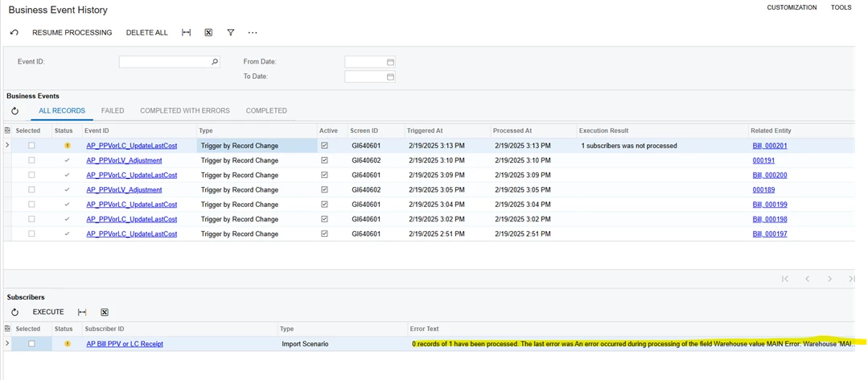Open AP_PPVorLV_Adjustment event triggered at 3:10 PM
This screenshot has height=381, width=868.
click(124, 160)
